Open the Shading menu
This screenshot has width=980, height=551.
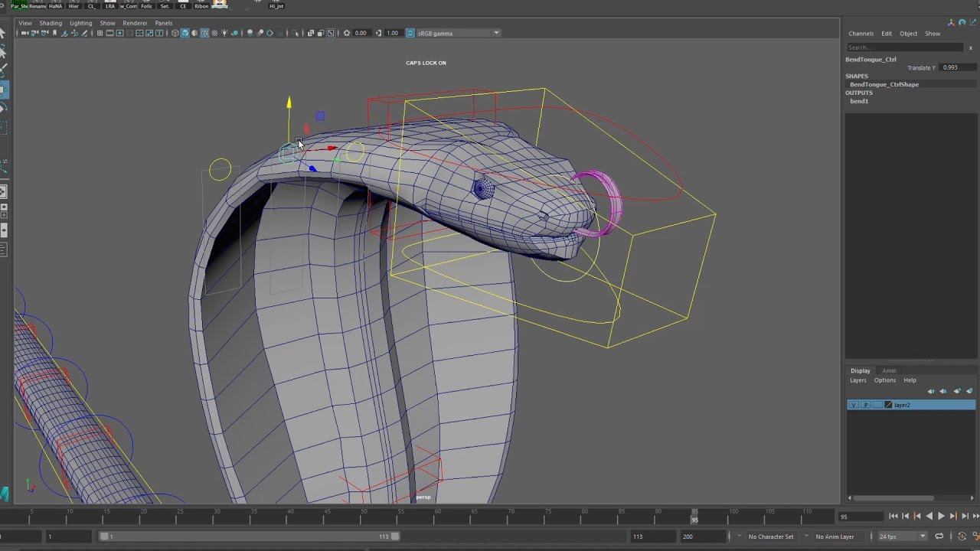click(x=51, y=23)
